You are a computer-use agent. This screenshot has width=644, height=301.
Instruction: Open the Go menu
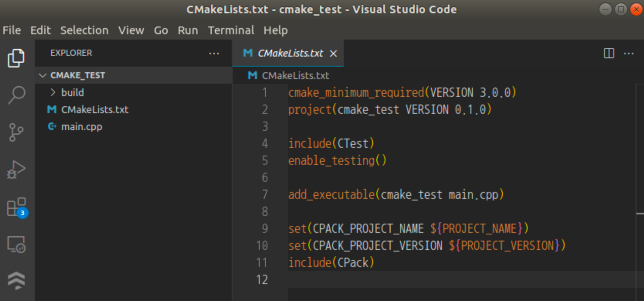tap(161, 30)
